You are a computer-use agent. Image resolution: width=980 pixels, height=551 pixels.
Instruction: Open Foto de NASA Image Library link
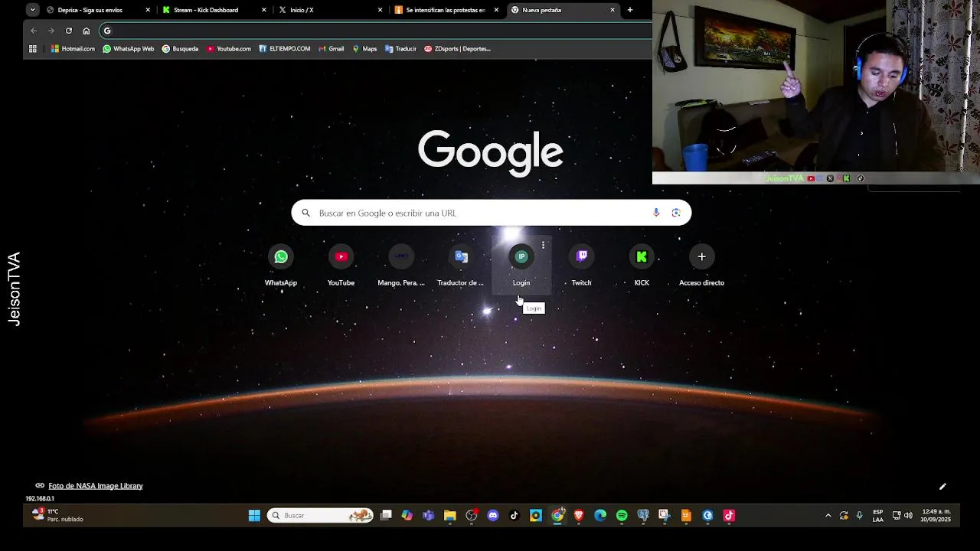click(96, 486)
